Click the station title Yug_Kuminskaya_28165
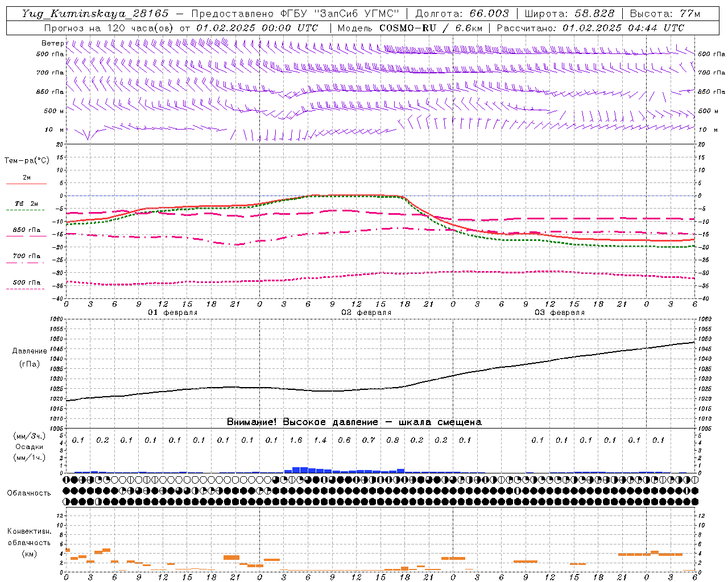The height and width of the screenshot is (582, 728). point(95,14)
